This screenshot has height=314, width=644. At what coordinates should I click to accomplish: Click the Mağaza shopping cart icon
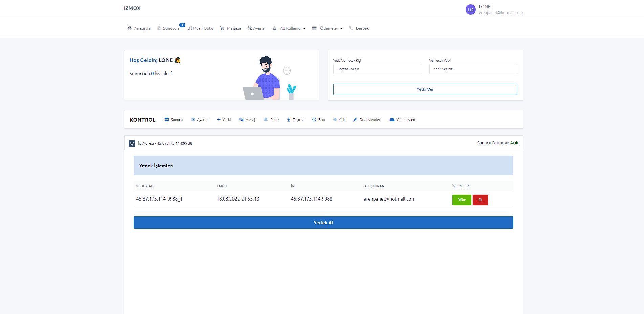(x=222, y=28)
